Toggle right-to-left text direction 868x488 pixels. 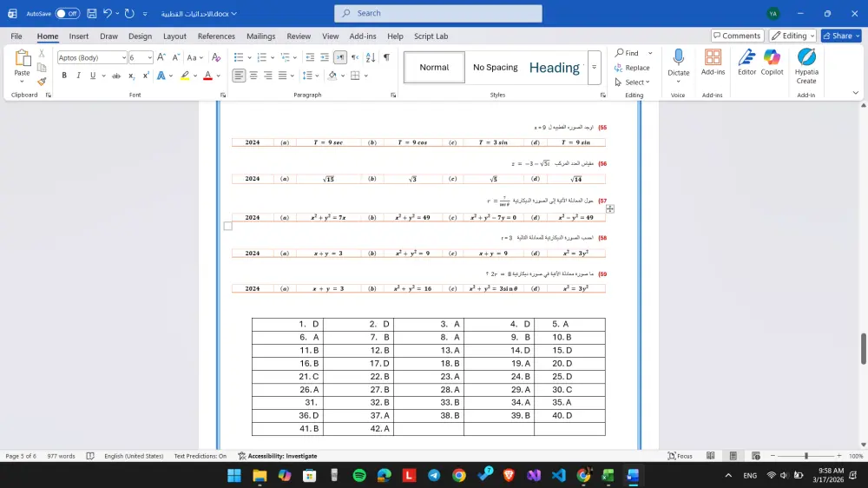(x=355, y=57)
